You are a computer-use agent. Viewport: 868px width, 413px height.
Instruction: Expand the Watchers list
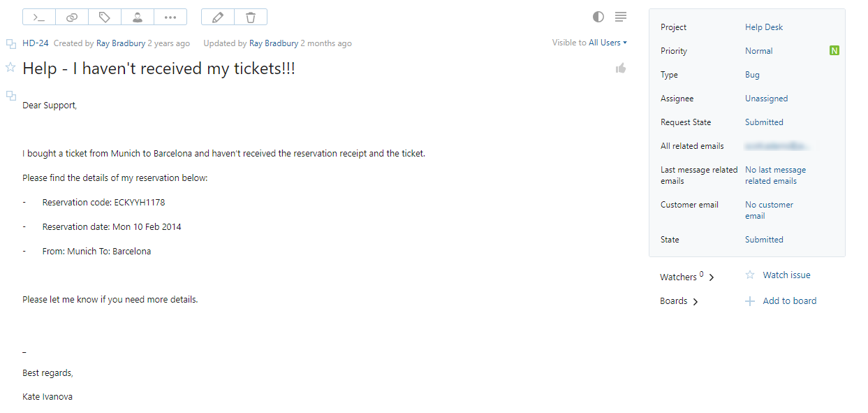tap(712, 277)
